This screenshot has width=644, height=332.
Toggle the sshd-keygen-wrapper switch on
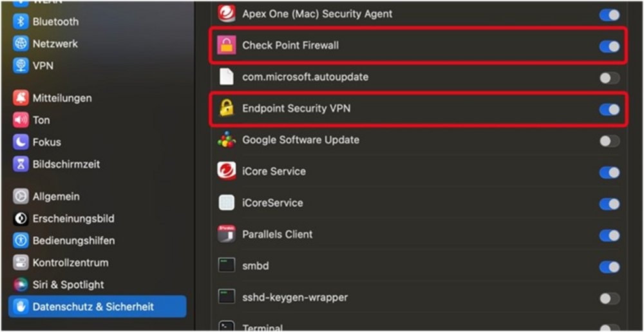click(609, 299)
